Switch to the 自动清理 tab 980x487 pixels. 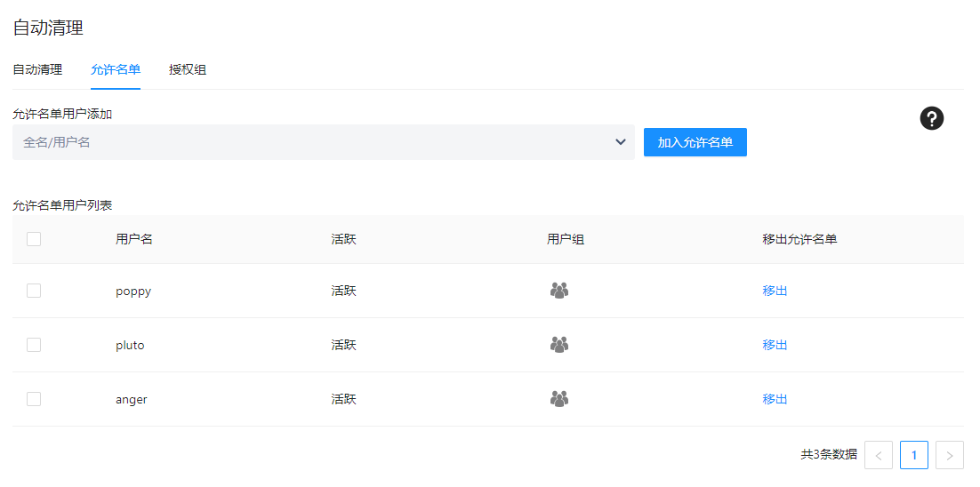pyautogui.click(x=37, y=69)
